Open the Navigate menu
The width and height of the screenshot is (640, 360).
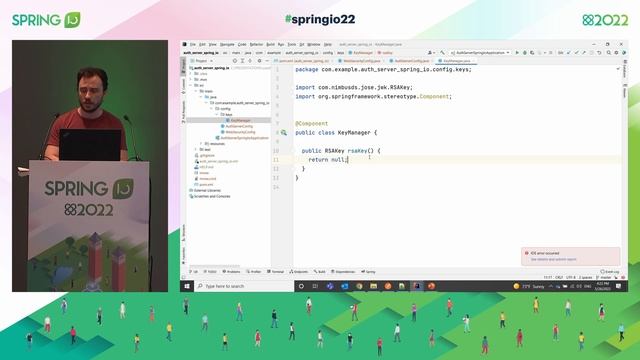[227, 44]
